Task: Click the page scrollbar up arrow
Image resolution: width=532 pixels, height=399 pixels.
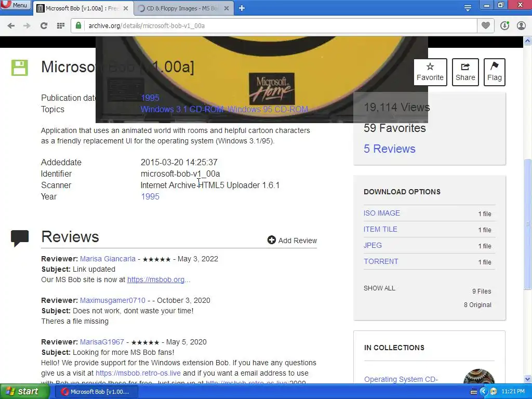Action: [527, 41]
